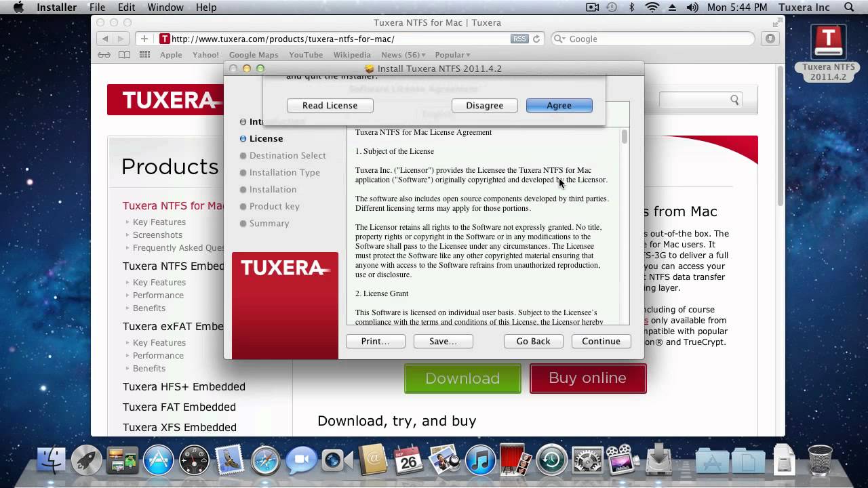Click the Tuxera Inc user menu
This screenshot has width=868, height=488.
[x=804, y=7]
